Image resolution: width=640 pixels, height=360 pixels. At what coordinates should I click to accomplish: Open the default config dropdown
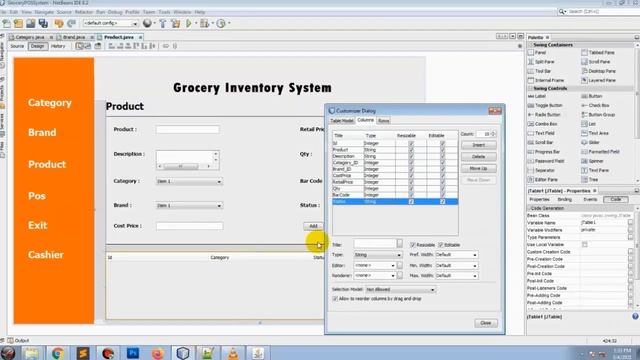[x=110, y=23]
